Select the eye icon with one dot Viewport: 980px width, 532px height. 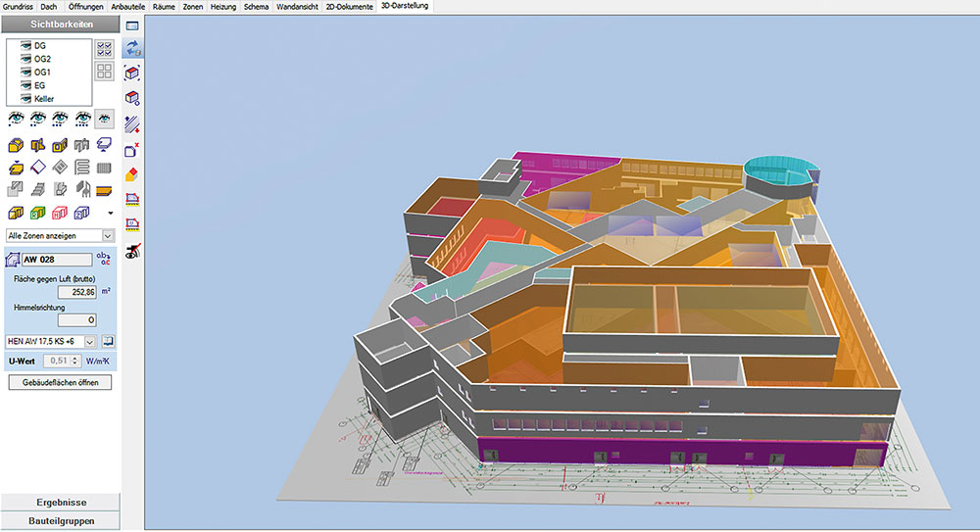(17, 119)
